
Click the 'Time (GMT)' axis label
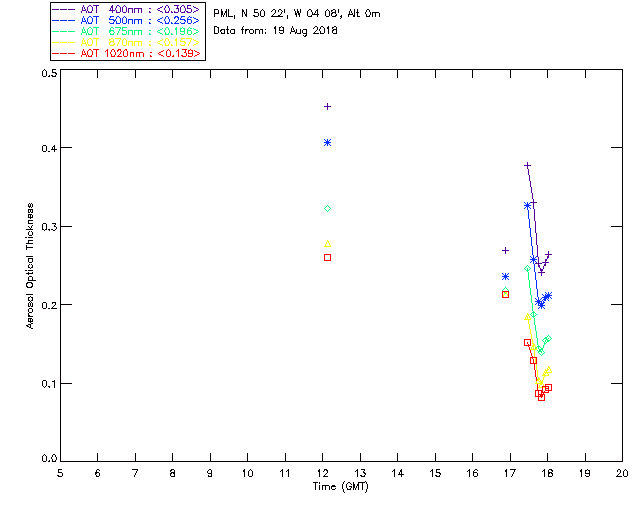pos(341,486)
